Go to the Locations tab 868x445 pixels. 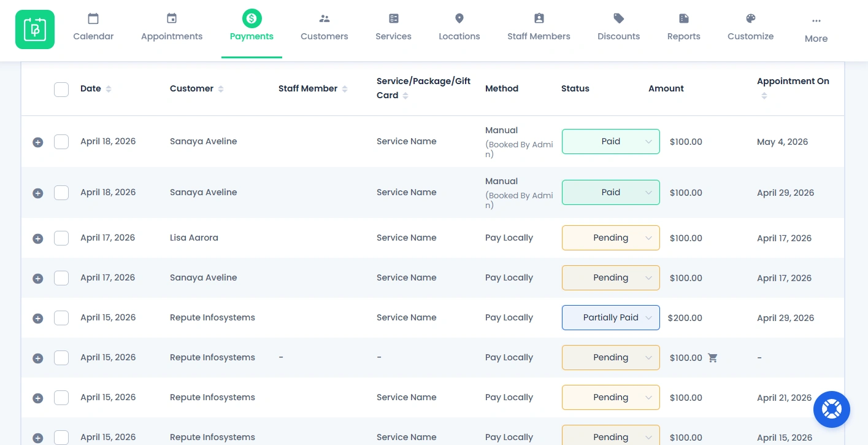(x=459, y=36)
